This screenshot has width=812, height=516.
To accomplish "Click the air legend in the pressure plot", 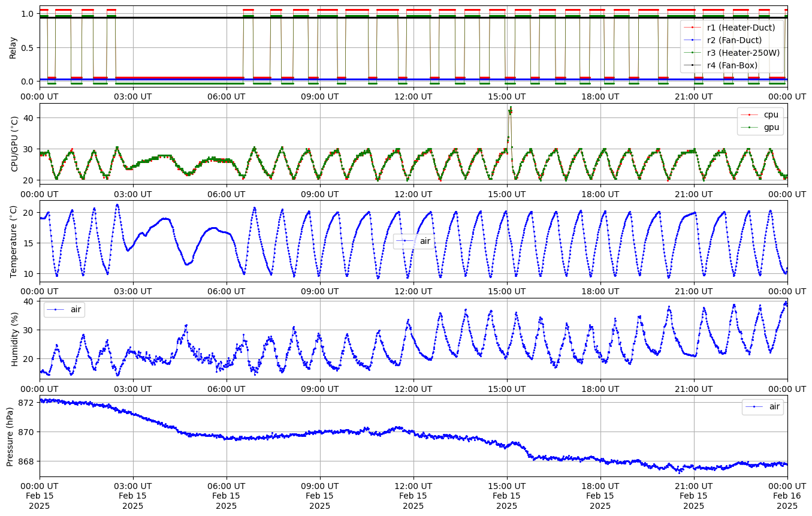I will click(774, 407).
